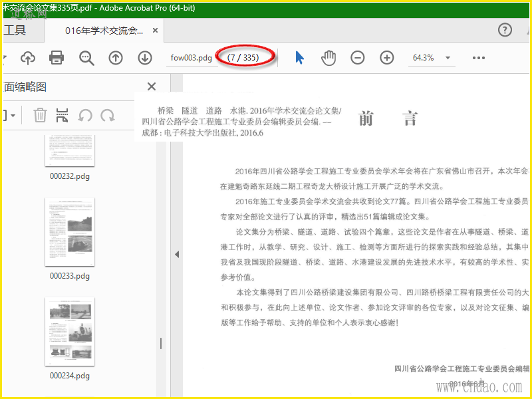Close the 016年学术交流会 document tab
Viewport: 532px width, 399px height.
[x=155, y=31]
